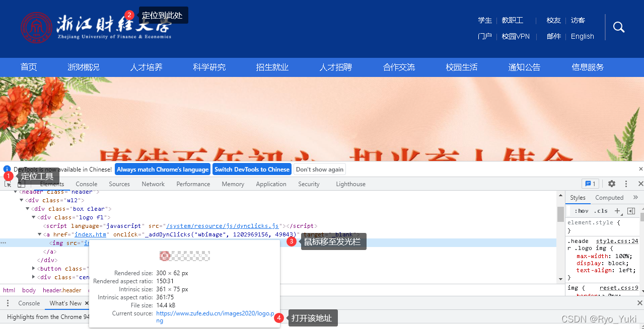Click the Elements panel scroll down arrow
The width and height of the screenshot is (644, 329).
(560, 279)
